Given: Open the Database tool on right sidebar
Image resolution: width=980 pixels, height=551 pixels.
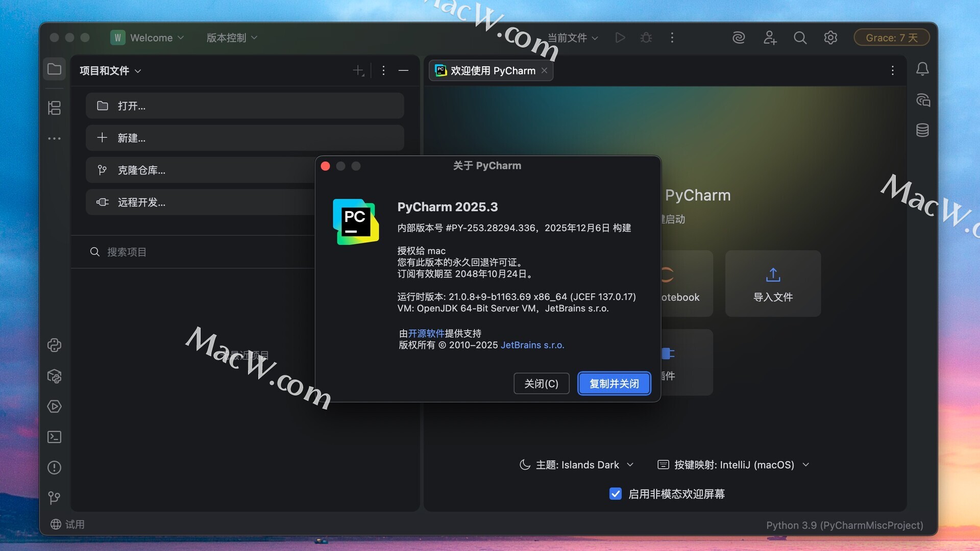Looking at the screenshot, I should (x=922, y=130).
